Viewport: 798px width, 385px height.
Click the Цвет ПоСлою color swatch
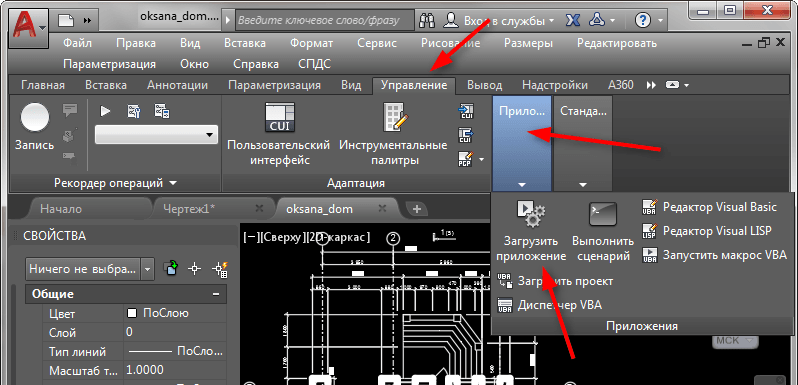pyautogui.click(x=132, y=313)
